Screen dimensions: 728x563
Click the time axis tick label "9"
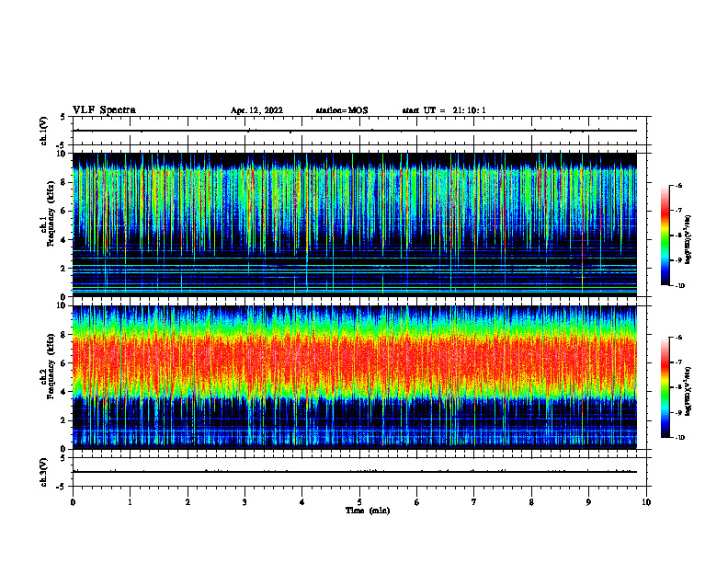588,502
